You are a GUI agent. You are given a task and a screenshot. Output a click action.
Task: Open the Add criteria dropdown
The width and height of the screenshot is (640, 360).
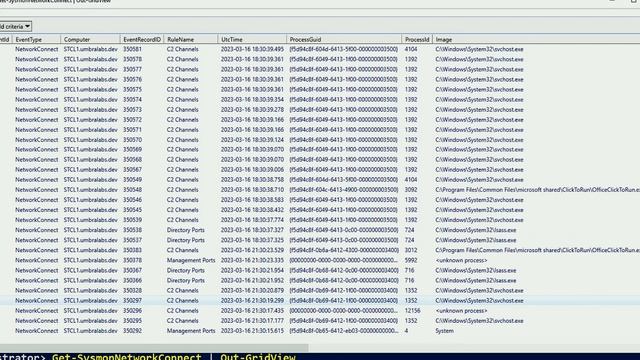point(16,27)
